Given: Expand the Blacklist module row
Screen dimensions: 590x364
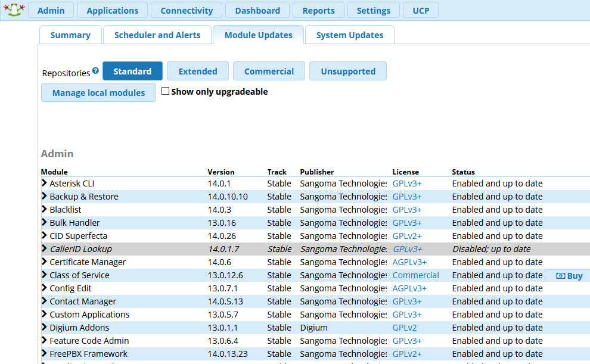Looking at the screenshot, I should [x=44, y=210].
